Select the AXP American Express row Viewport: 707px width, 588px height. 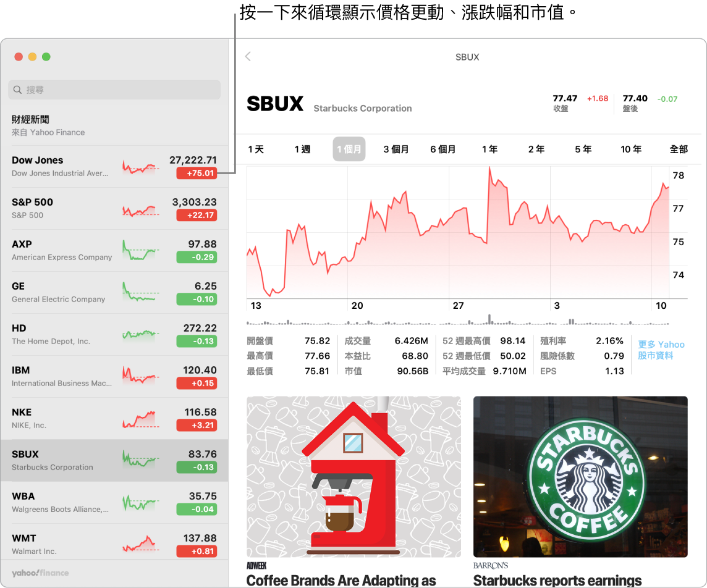(114, 250)
